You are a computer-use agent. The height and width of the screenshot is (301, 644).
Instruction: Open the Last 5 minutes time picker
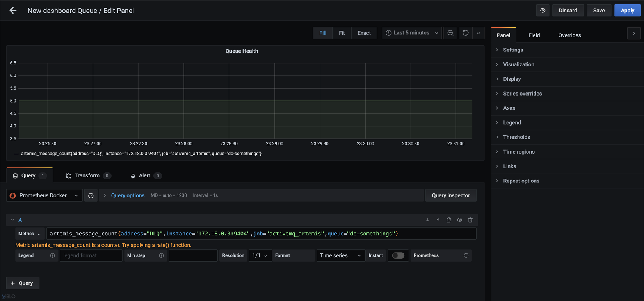(412, 33)
